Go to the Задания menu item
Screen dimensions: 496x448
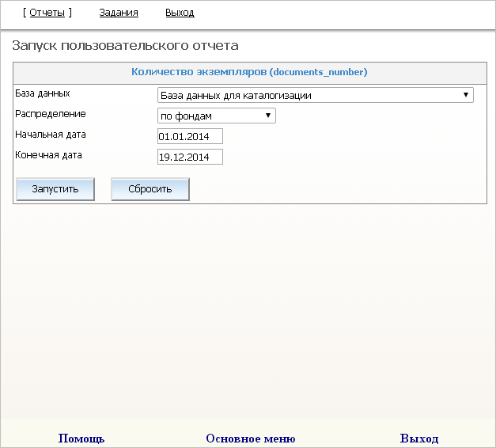click(119, 13)
